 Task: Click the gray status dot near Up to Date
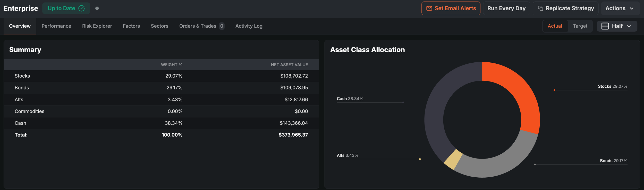[x=97, y=8]
